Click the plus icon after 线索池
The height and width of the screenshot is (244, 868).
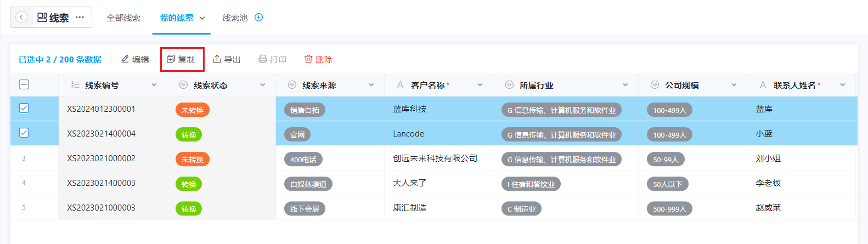(259, 18)
